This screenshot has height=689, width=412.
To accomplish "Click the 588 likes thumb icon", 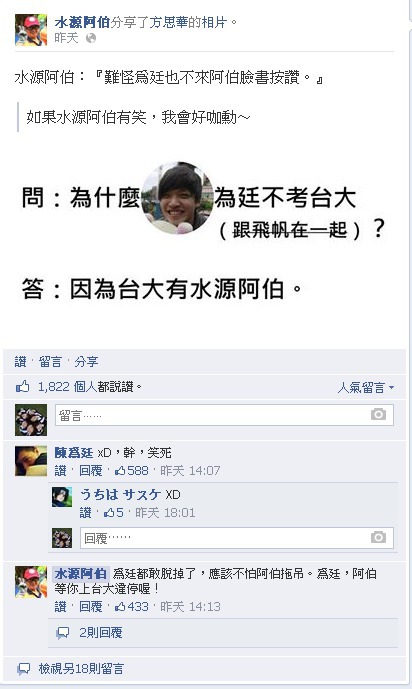I will coord(119,471).
